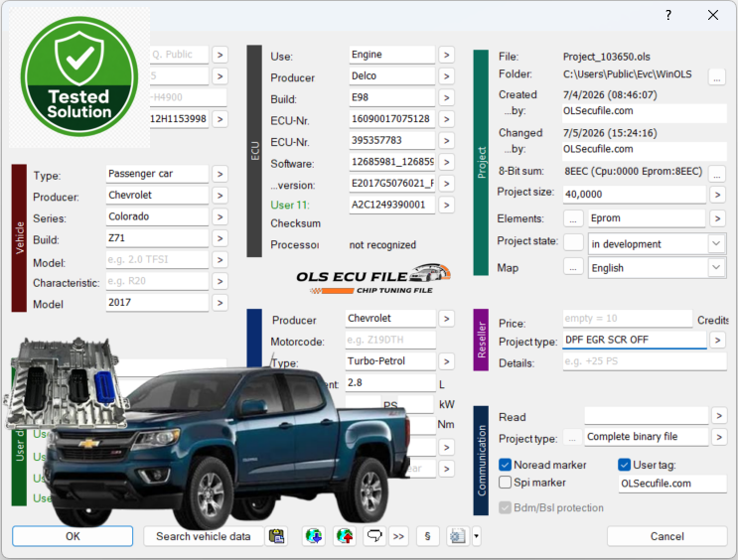Image resolution: width=738 pixels, height=560 pixels.
Task: Click arrow next to ECU-Nr. 395357783
Action: (447, 141)
